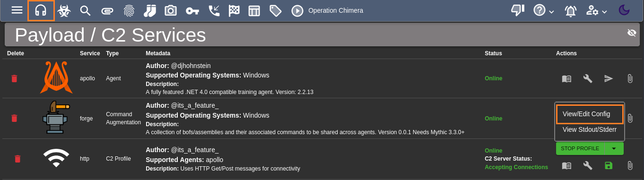Click the Payload / C2 Services title
Image resolution: width=644 pixels, height=180 pixels.
110,35
